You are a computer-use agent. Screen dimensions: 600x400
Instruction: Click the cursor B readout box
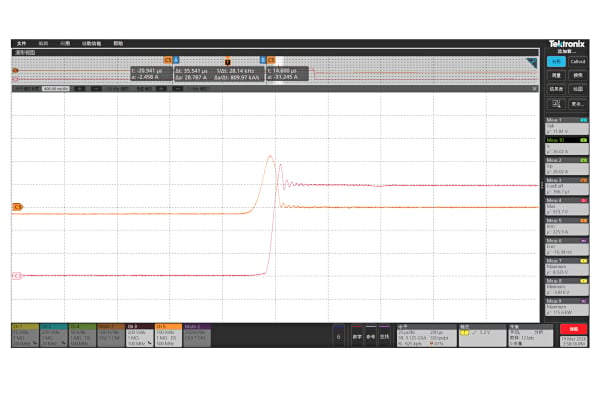click(x=287, y=74)
